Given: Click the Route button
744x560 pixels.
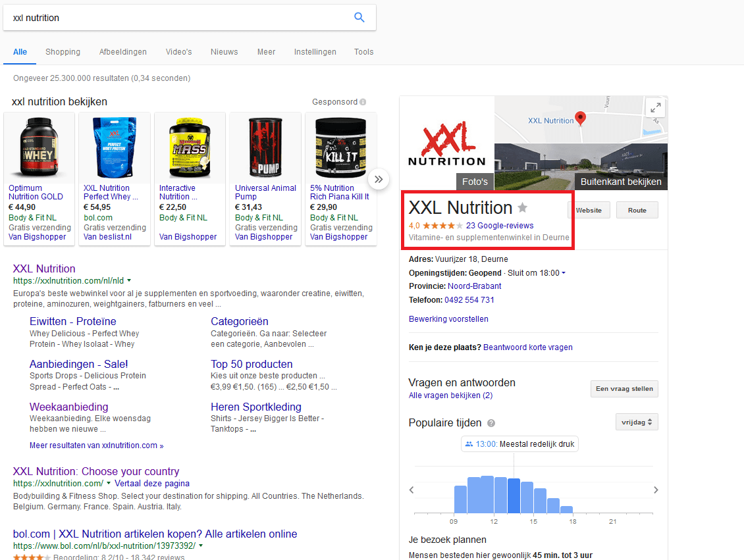Looking at the screenshot, I should 637,211.
